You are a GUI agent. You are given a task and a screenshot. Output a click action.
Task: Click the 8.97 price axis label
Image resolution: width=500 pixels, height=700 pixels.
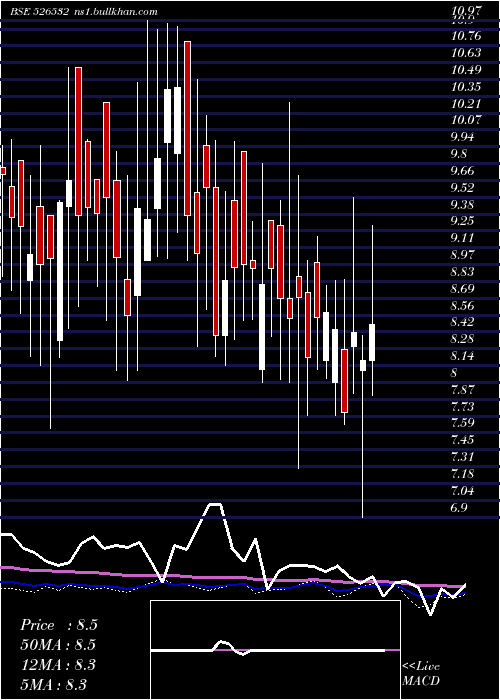462,254
